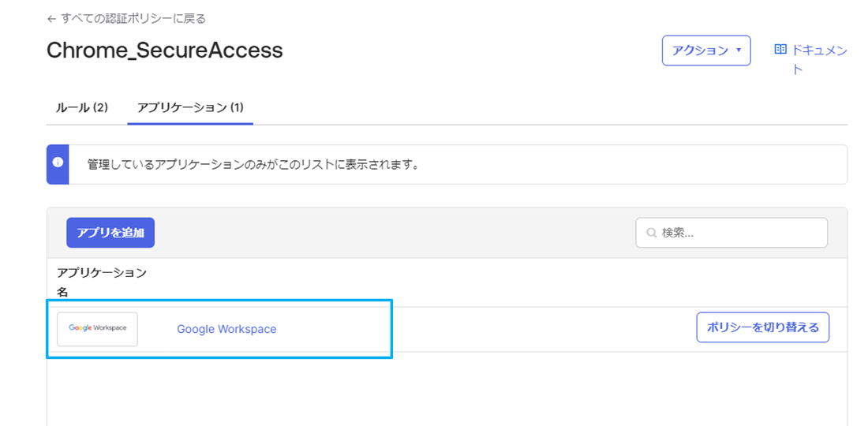Open the ドキュメント help link
The image size is (868, 426).
(x=811, y=59)
